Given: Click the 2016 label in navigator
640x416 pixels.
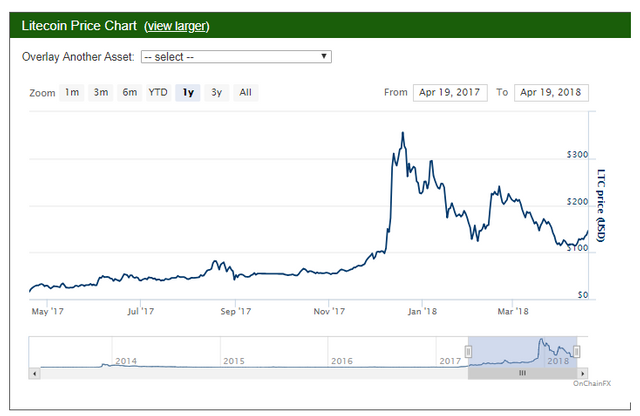Looking at the screenshot, I should (x=342, y=361).
